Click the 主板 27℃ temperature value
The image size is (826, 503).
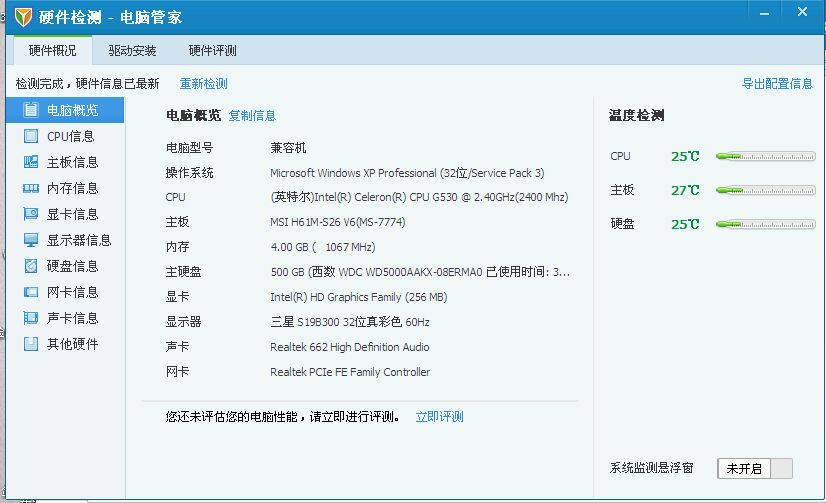pyautogui.click(x=685, y=190)
